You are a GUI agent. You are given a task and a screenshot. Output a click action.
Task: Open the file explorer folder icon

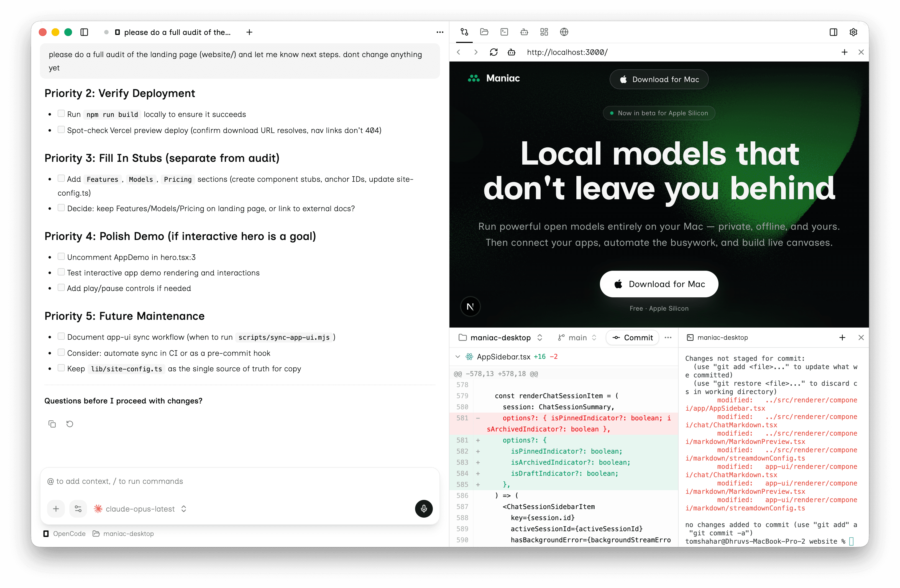click(x=484, y=32)
